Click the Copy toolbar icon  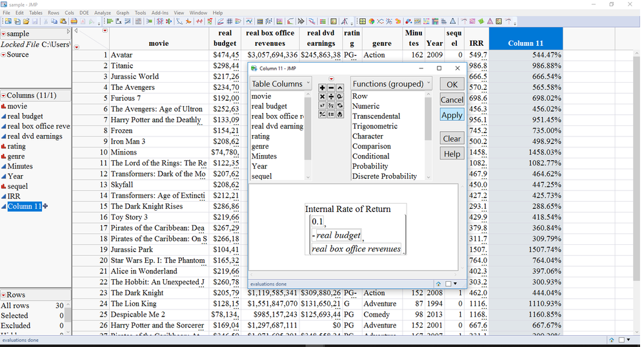point(54,21)
